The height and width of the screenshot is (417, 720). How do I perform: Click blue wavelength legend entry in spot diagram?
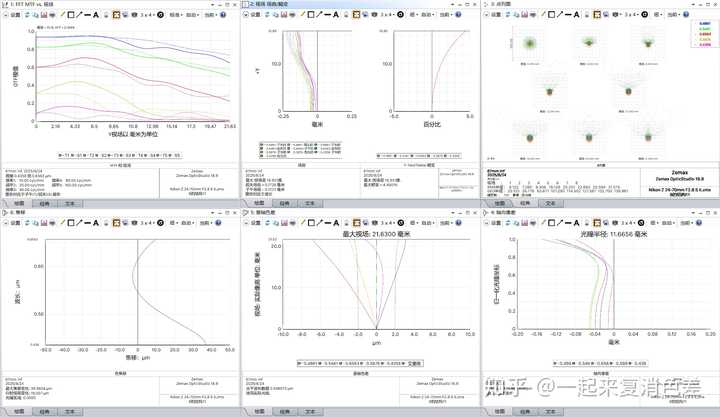click(x=704, y=23)
